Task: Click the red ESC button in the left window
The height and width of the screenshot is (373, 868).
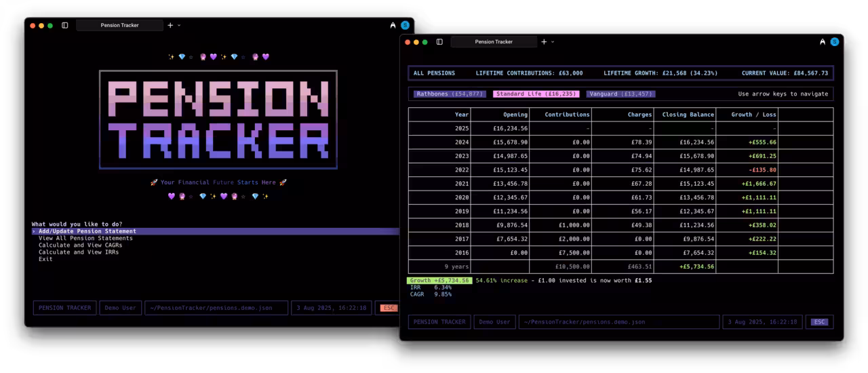Action: 389,308
